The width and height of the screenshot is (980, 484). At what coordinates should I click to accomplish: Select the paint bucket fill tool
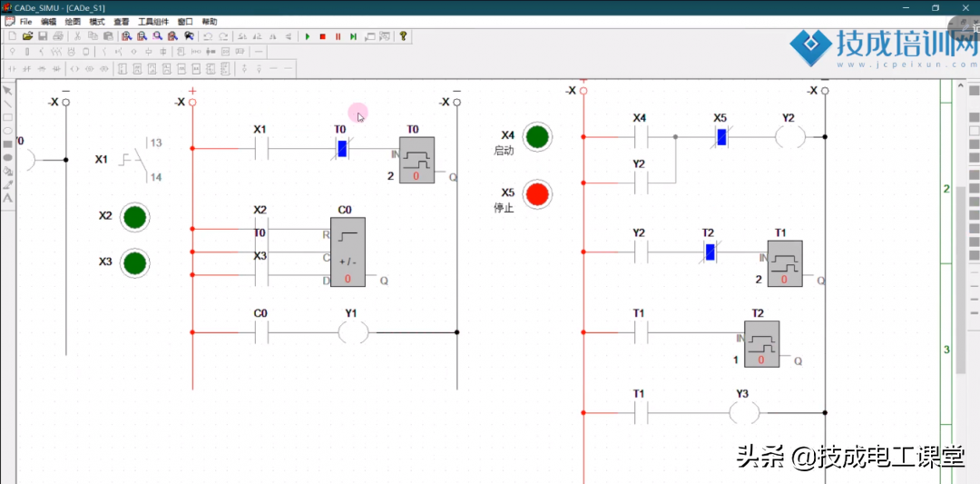tap(8, 171)
